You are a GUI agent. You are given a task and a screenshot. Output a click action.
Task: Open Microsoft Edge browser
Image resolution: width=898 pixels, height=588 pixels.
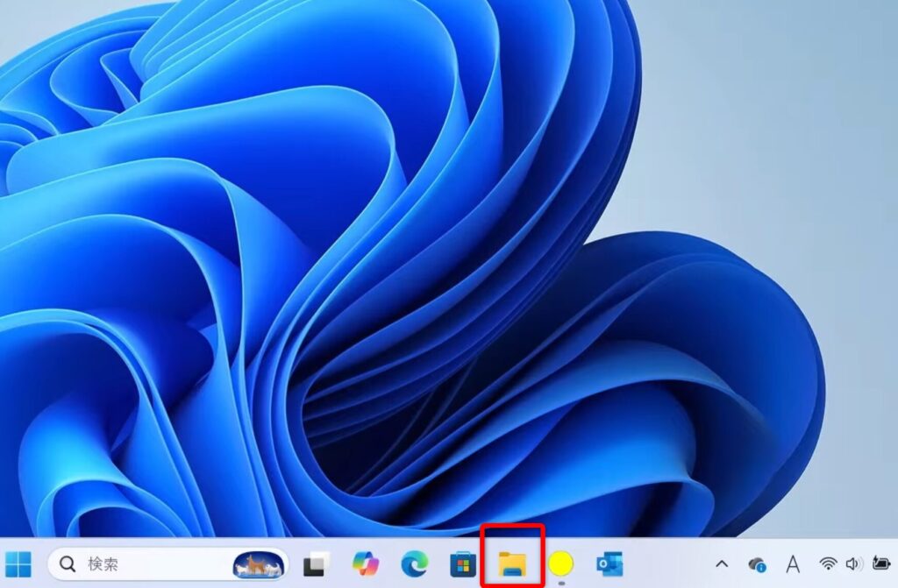(414, 563)
